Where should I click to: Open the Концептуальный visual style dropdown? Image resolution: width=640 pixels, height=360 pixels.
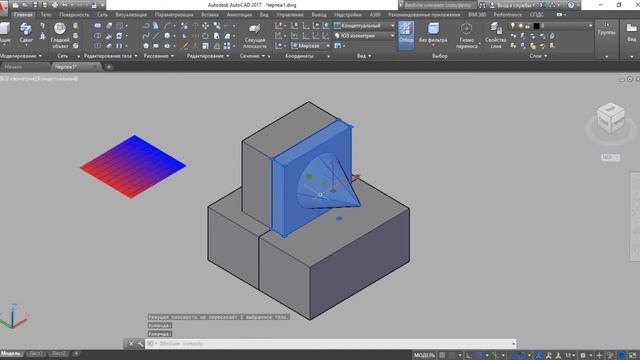point(364,25)
